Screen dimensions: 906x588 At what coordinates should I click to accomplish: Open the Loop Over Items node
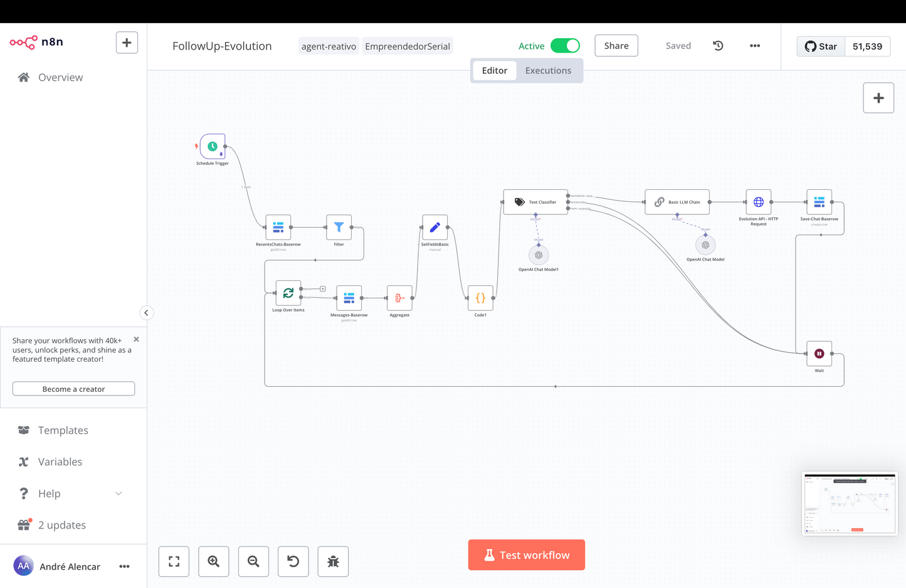tap(287, 292)
